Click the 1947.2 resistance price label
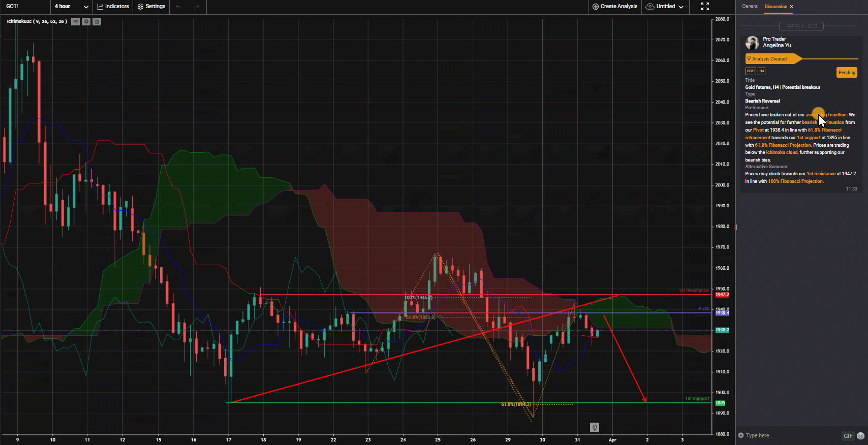This screenshot has height=445, width=868. pyautogui.click(x=722, y=295)
